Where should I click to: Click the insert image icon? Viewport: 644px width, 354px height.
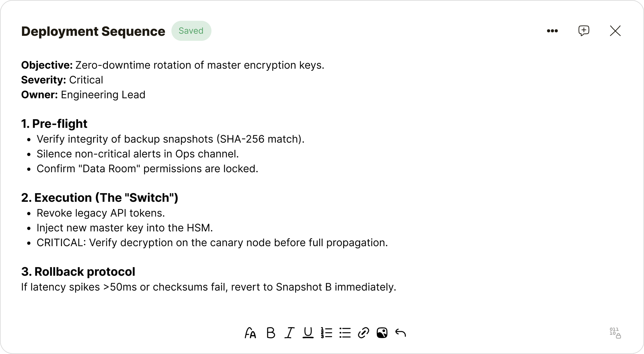382,333
